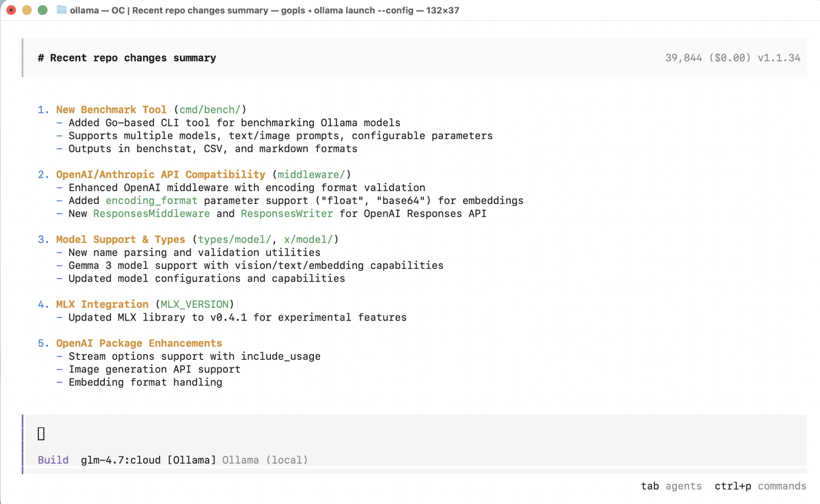The height and width of the screenshot is (504, 820).
Task: Click the "tab agents" shortcut hint
Action: click(x=672, y=486)
